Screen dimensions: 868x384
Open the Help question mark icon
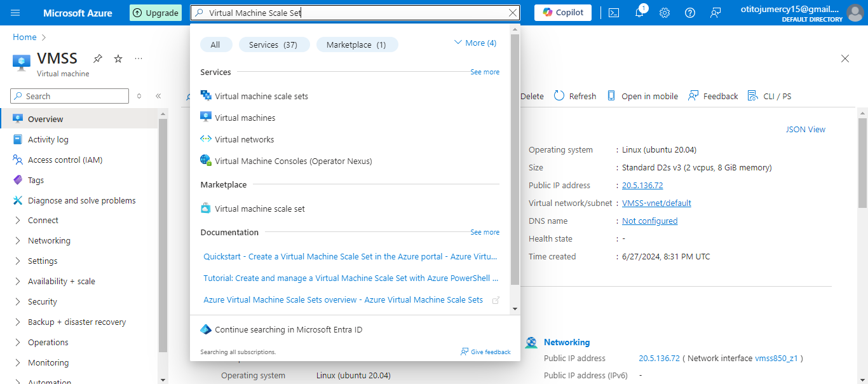click(690, 13)
